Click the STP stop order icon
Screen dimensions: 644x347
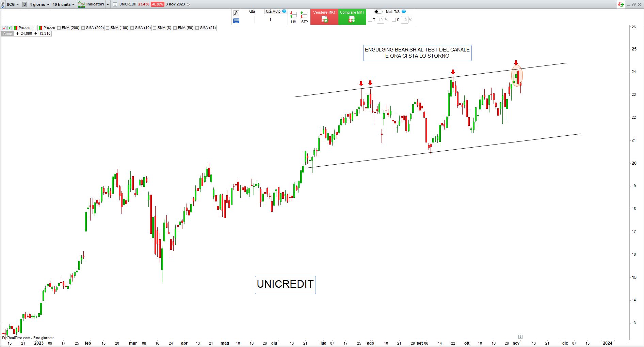304,17
